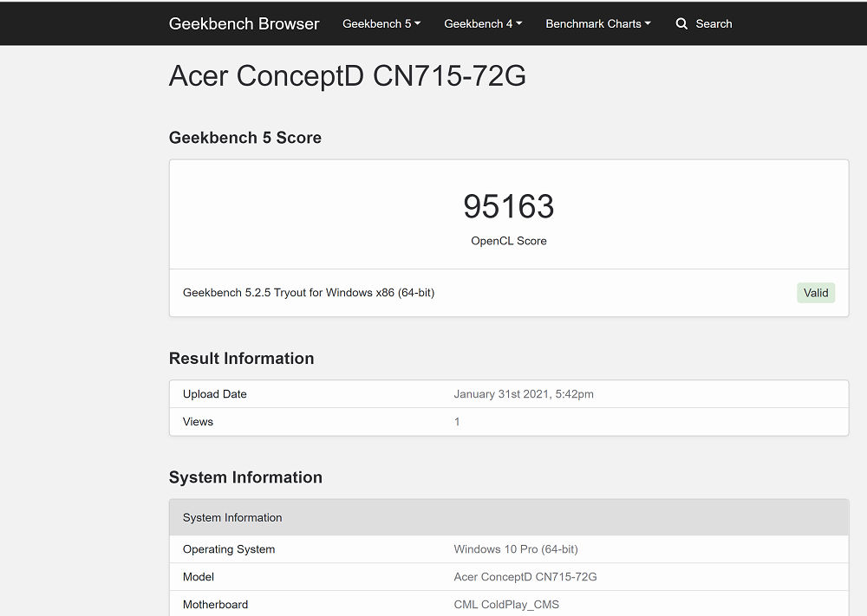Open the Geekbench Browser home link
Viewport: 867px width, 616px height.
pyautogui.click(x=244, y=23)
